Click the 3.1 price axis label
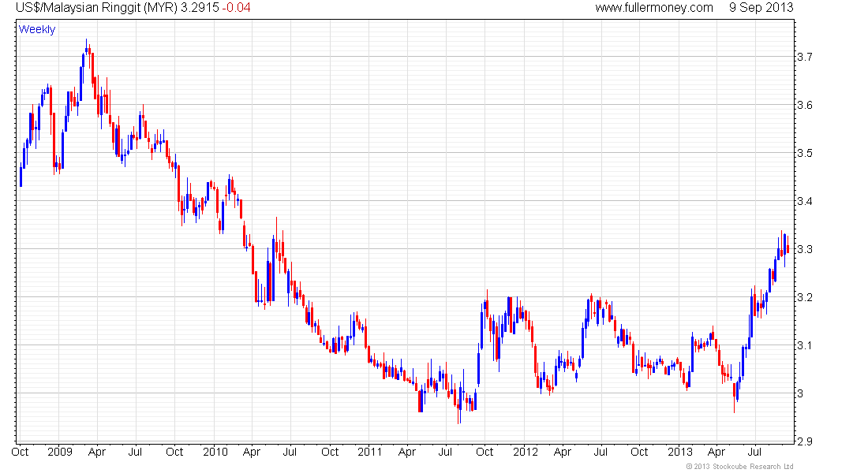Image resolution: width=868 pixels, height=473 pixels. (804, 346)
